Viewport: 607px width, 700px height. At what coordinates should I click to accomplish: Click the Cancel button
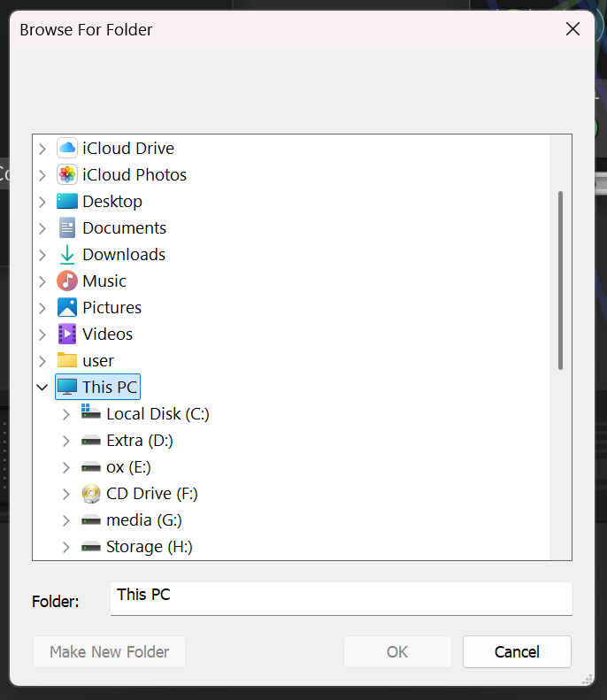coord(517,652)
